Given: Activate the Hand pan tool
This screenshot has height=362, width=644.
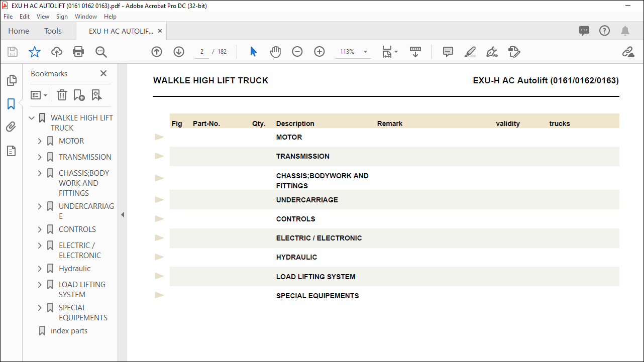Looking at the screenshot, I should [x=275, y=52].
